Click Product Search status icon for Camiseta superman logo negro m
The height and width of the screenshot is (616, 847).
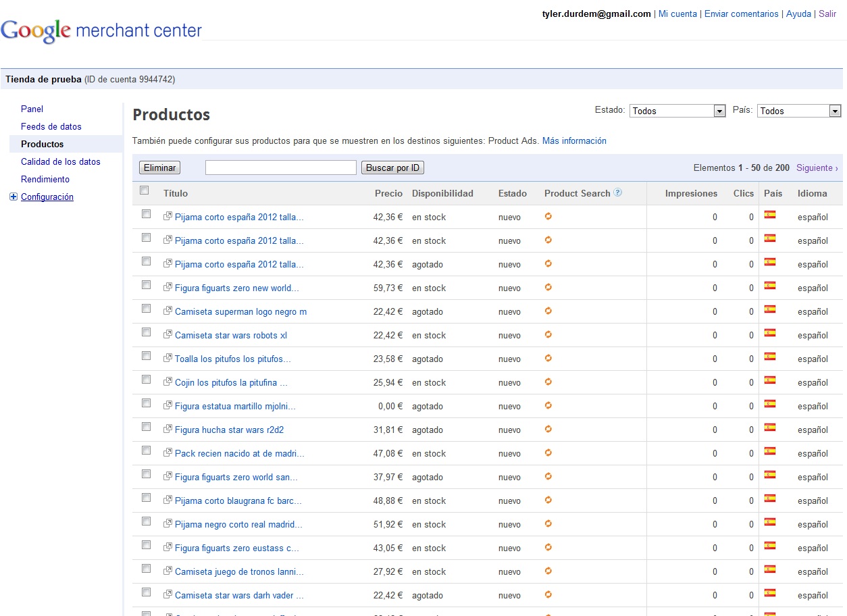click(x=548, y=311)
